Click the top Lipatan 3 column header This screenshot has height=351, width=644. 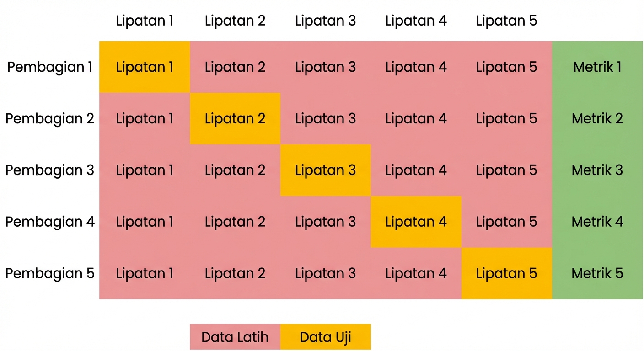[x=325, y=21]
